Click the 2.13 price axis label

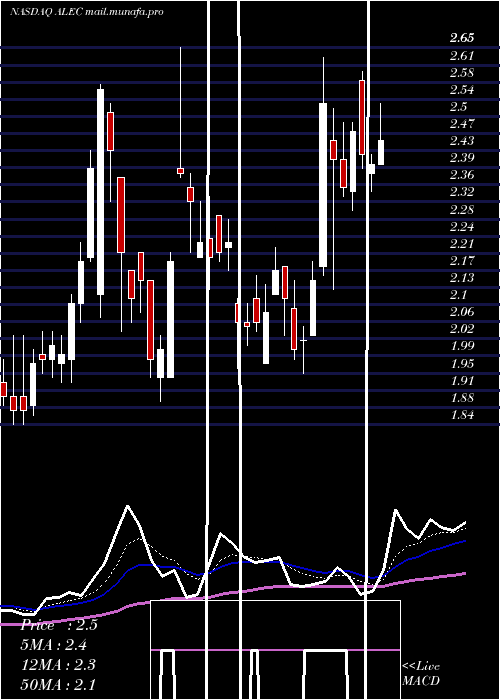pos(462,277)
